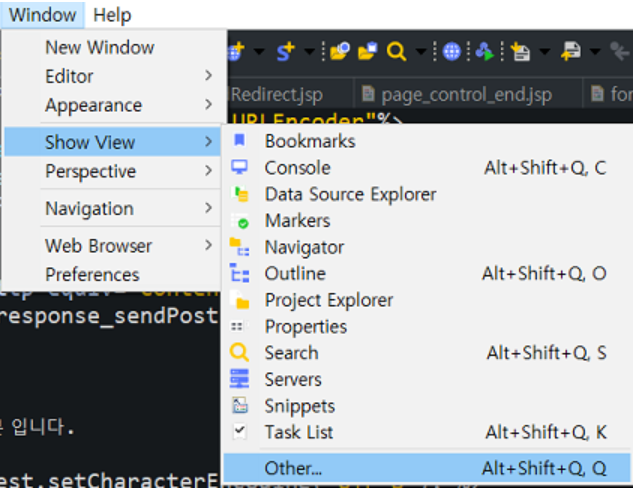Expand the Show View submenu arrow
This screenshot has height=490, width=636.
(x=208, y=142)
